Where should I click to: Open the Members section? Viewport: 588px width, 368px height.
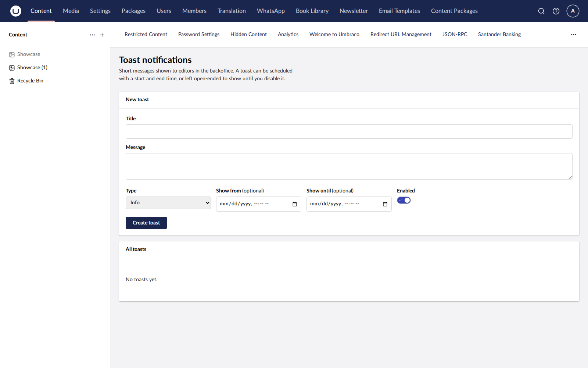pos(194,11)
